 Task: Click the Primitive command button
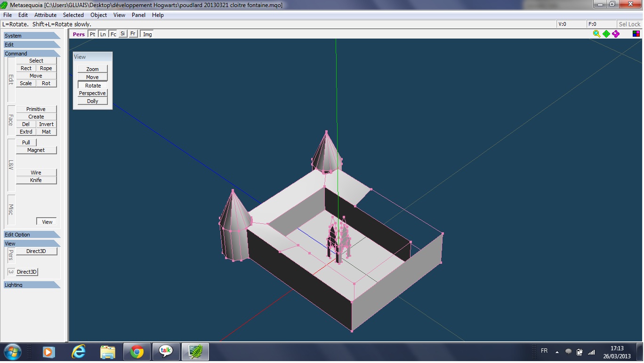point(36,109)
